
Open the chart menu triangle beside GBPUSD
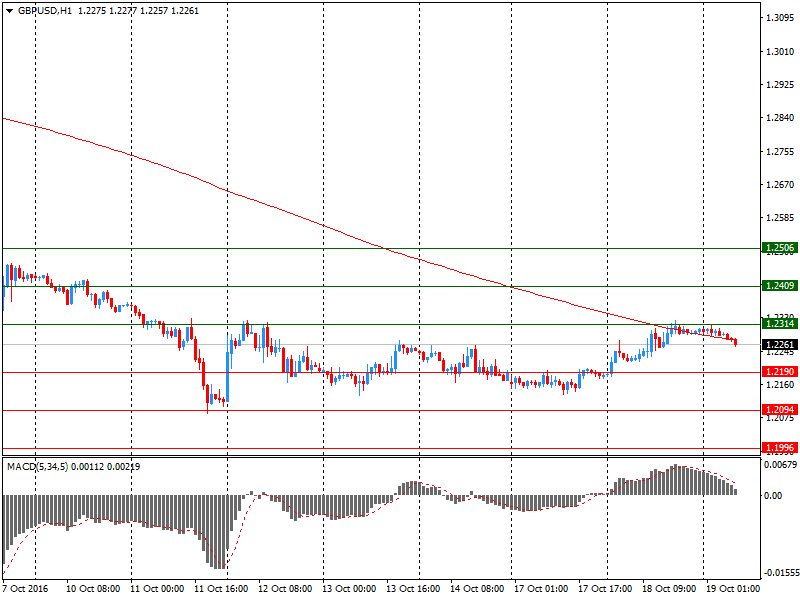pos(9,11)
